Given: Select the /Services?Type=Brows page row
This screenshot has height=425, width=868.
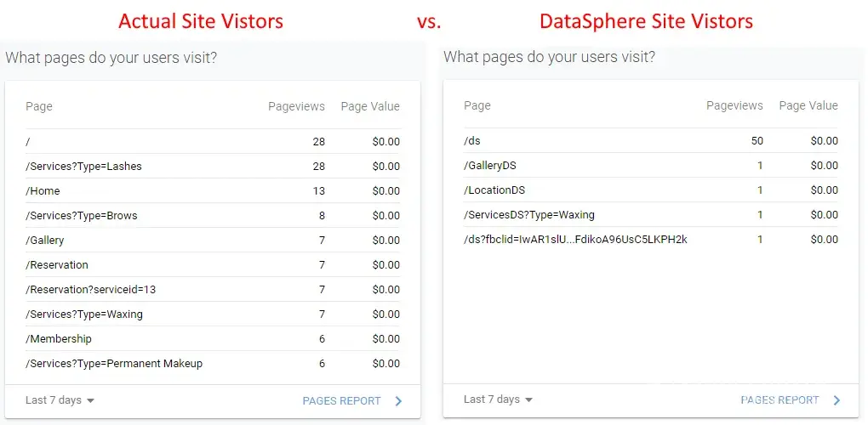Looking at the screenshot, I should click(x=82, y=215).
